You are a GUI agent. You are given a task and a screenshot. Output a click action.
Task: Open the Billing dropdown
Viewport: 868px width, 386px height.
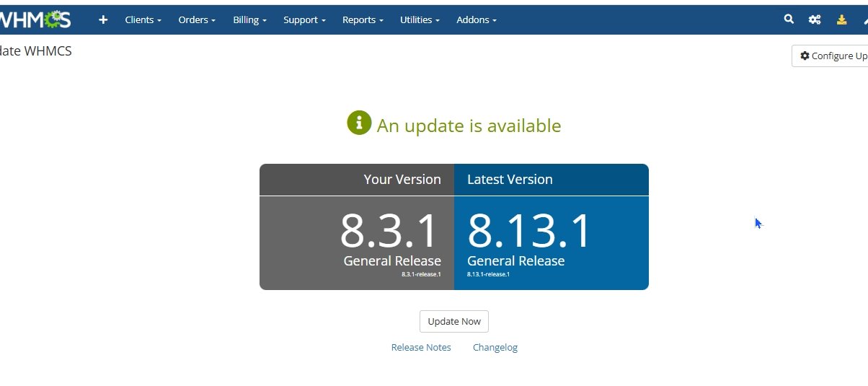pyautogui.click(x=249, y=20)
